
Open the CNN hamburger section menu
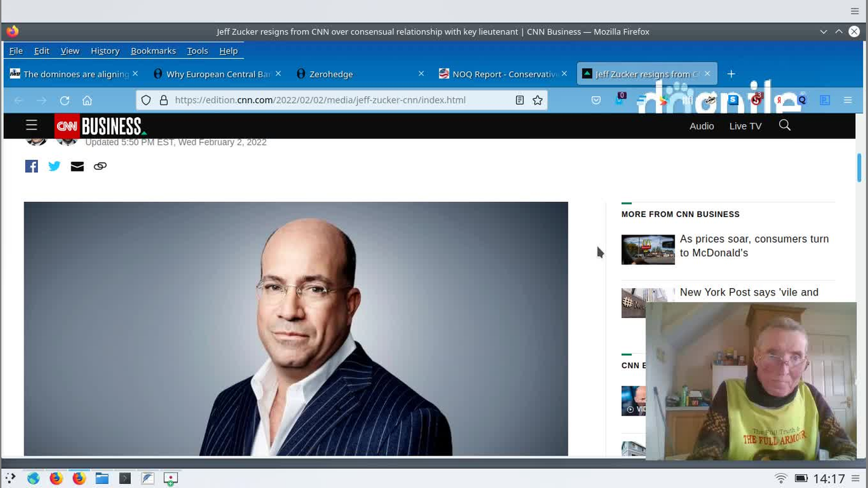(31, 125)
